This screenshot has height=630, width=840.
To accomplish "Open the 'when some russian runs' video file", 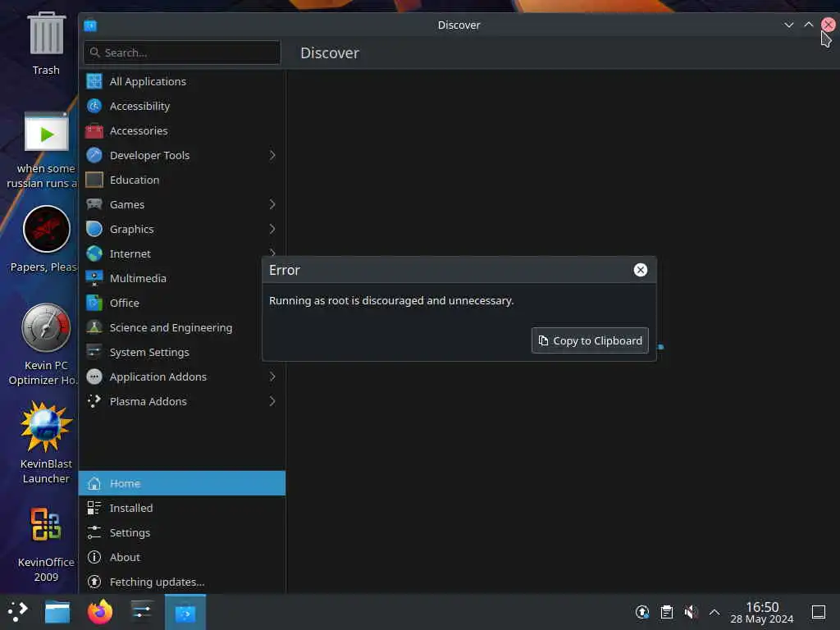I will pos(46,150).
